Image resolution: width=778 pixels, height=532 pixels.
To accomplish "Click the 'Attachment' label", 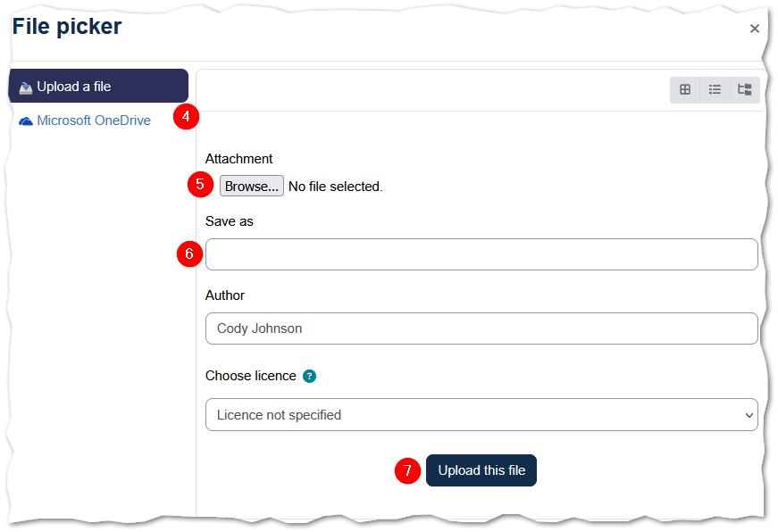I will pyautogui.click(x=238, y=158).
